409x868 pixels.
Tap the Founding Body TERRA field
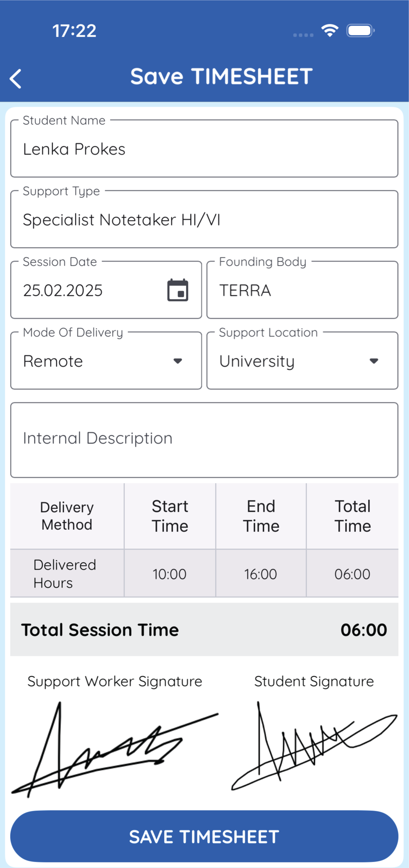[302, 290]
